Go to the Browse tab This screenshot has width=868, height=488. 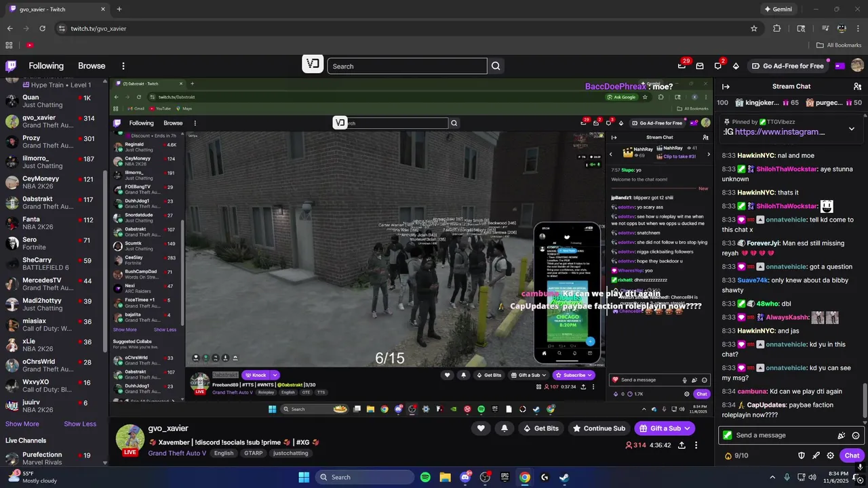(x=92, y=66)
